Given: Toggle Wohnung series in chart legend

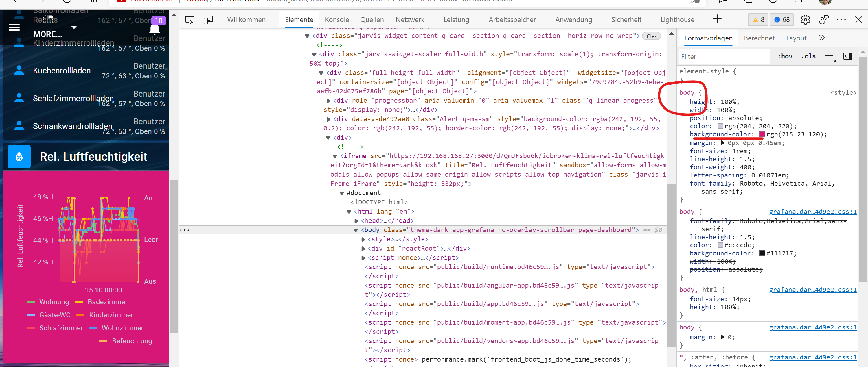Looking at the screenshot, I should 48,302.
